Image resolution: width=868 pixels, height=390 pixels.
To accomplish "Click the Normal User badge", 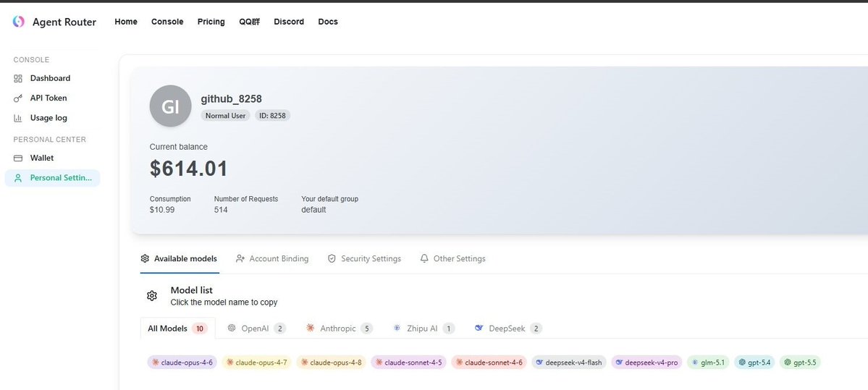I will tap(225, 116).
